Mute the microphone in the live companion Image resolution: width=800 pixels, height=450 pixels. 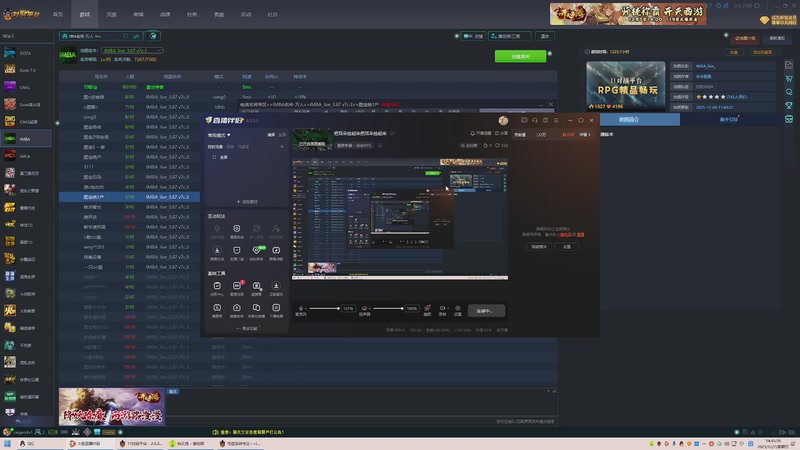[301, 309]
